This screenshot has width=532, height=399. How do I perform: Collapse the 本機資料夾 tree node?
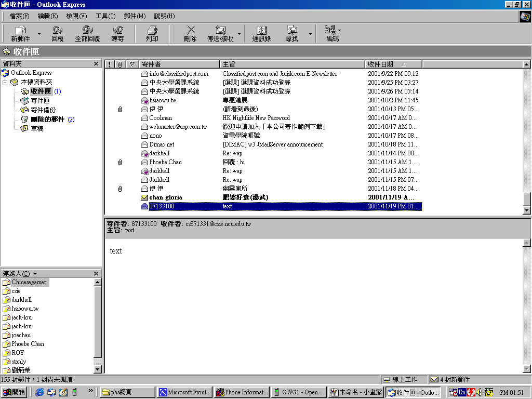[5, 83]
